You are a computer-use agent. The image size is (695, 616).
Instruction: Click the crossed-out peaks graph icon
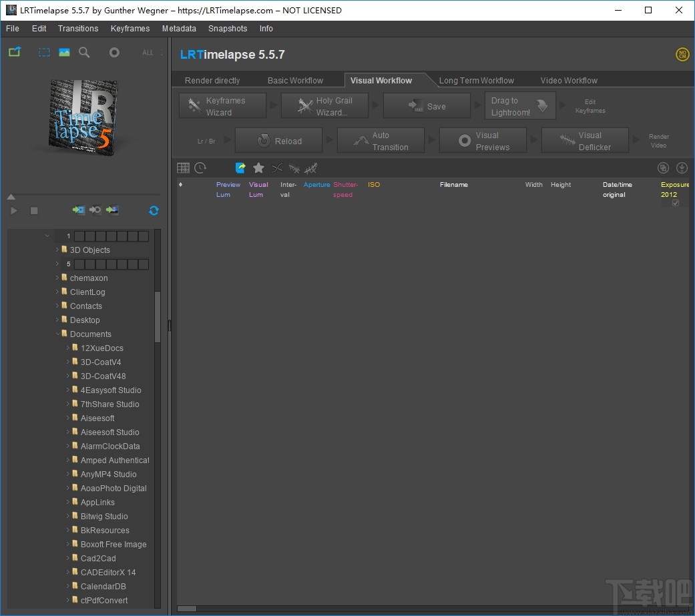point(310,168)
